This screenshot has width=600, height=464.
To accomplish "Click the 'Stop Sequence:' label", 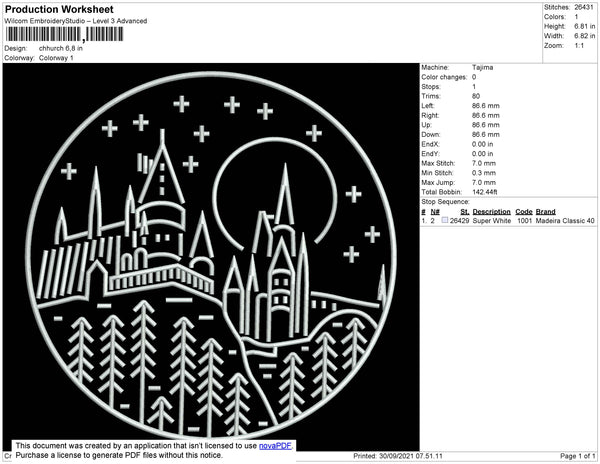I will [445, 202].
